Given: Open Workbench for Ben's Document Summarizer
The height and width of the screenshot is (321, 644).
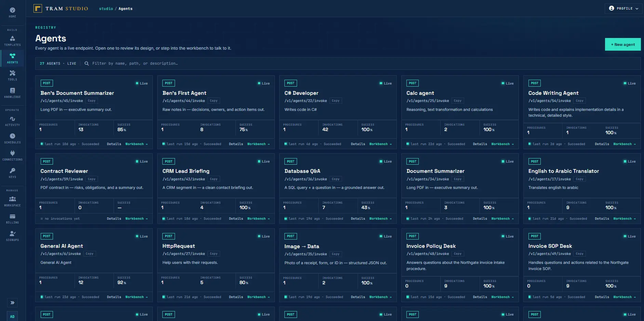Looking at the screenshot, I should [x=136, y=144].
